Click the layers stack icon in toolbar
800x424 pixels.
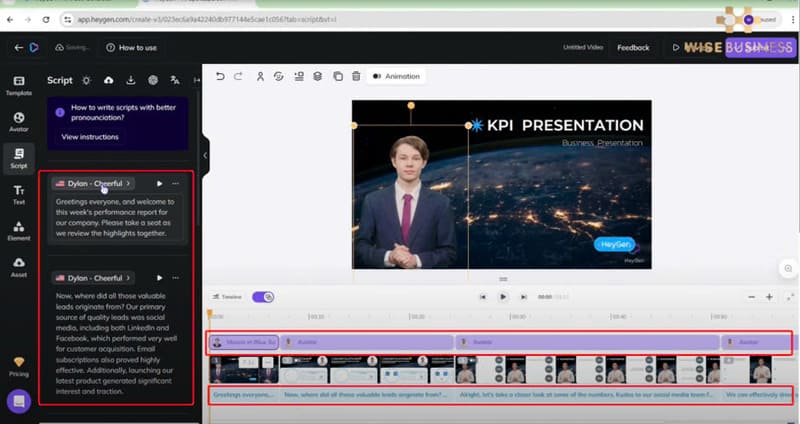tap(317, 76)
